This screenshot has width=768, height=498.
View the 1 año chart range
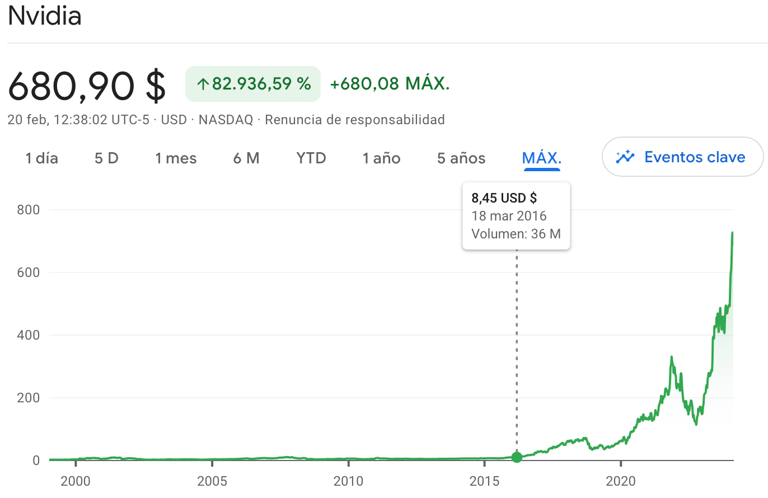[x=381, y=158]
